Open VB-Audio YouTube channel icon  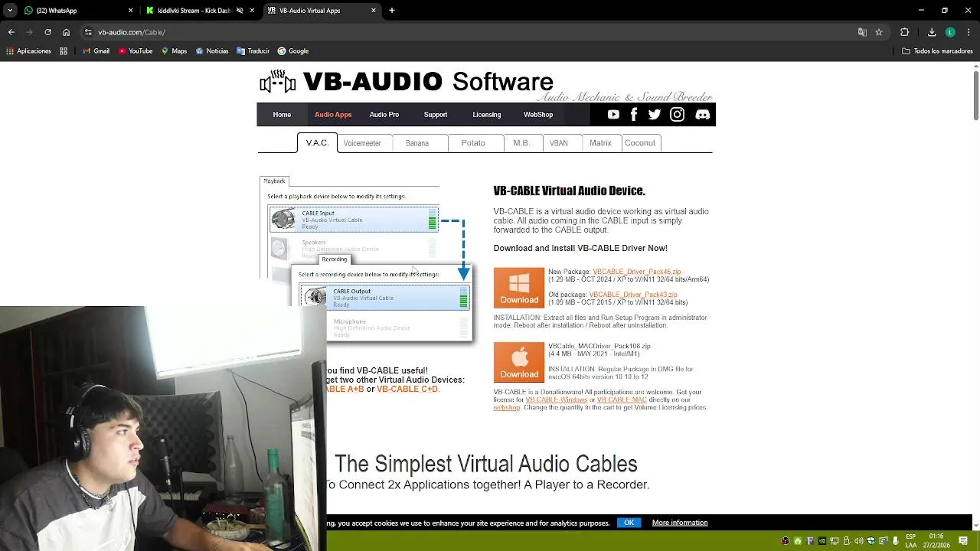point(613,115)
